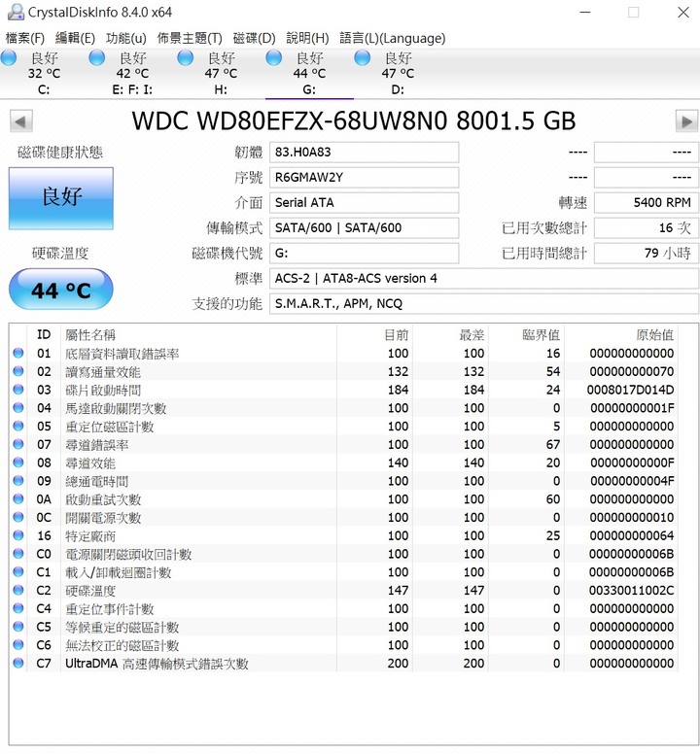The height and width of the screenshot is (754, 700).
Task: Select the 硬碟溫度 row in attribute list
Action: pos(343,591)
